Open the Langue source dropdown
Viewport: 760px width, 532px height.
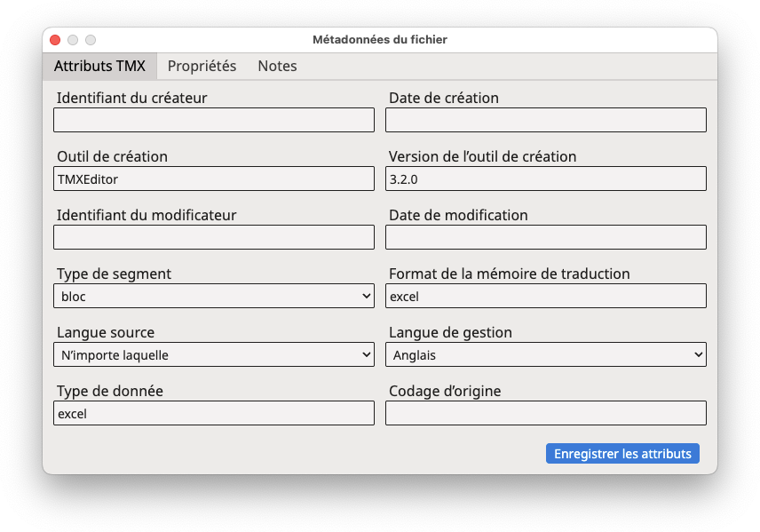214,354
